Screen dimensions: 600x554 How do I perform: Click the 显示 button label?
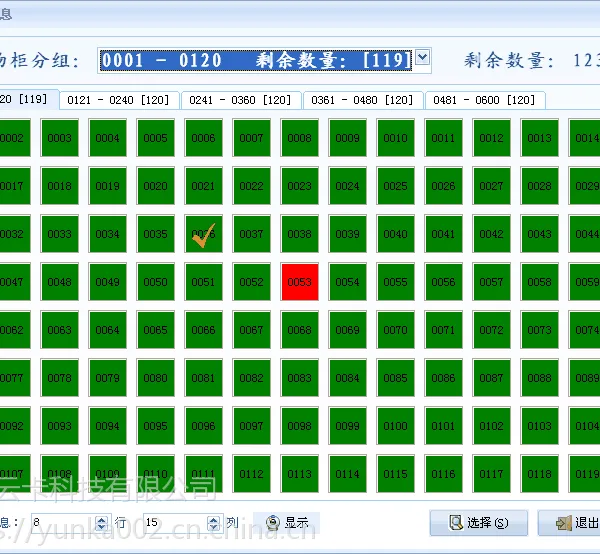click(297, 523)
